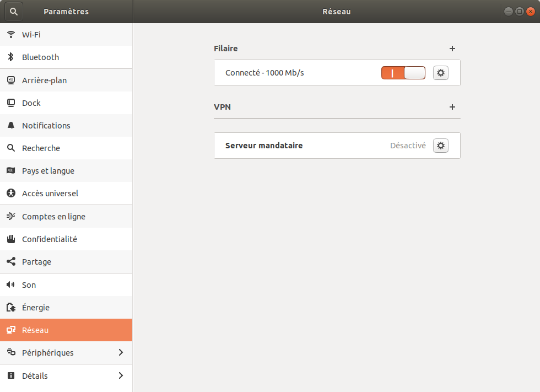
Task: Select the Notifications bell icon
Action: 10,125
